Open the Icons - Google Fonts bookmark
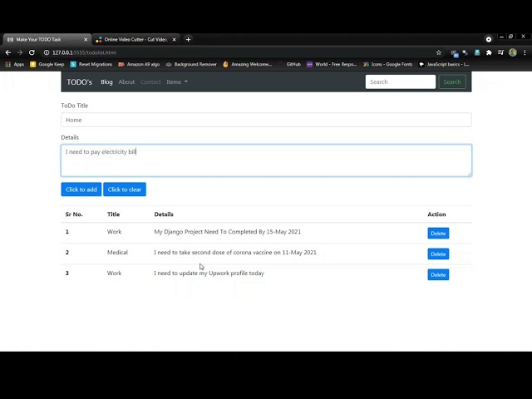The width and height of the screenshot is (532, 399). coord(388,65)
